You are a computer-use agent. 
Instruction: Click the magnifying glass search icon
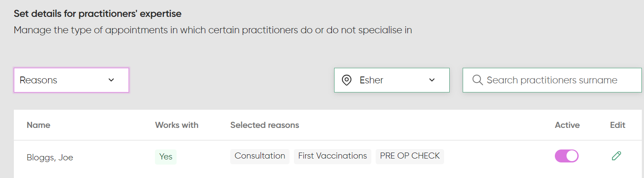click(x=477, y=80)
